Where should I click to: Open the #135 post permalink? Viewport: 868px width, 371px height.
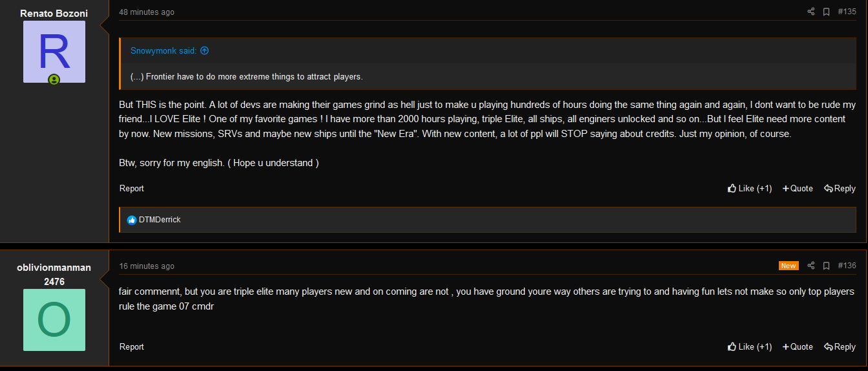click(x=847, y=12)
